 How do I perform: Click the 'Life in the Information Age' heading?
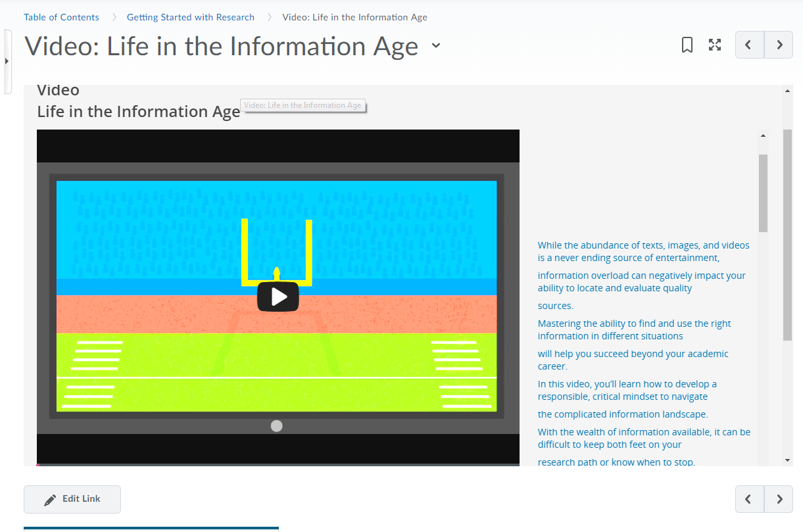(139, 112)
